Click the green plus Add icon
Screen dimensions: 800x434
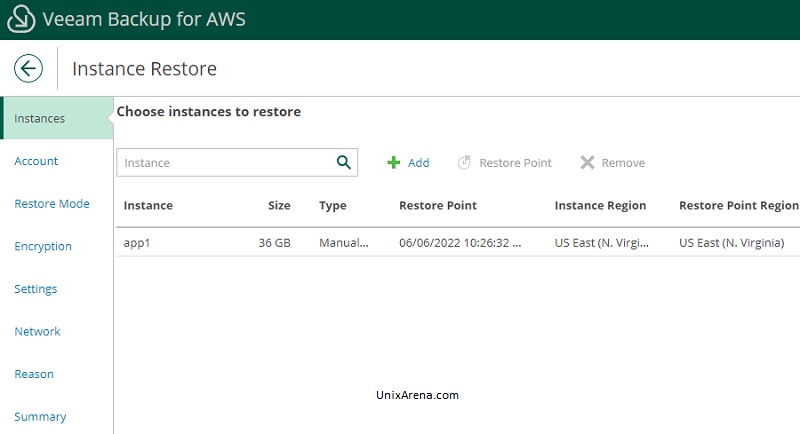(x=393, y=163)
